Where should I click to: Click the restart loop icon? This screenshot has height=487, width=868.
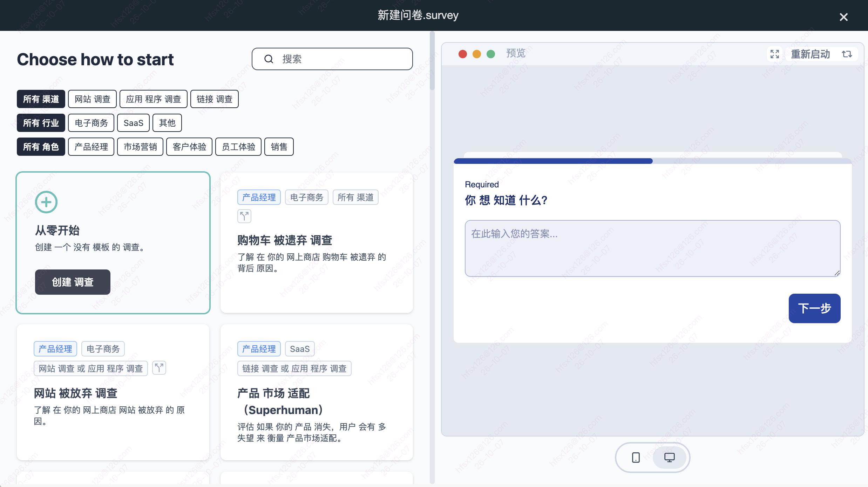[847, 54]
